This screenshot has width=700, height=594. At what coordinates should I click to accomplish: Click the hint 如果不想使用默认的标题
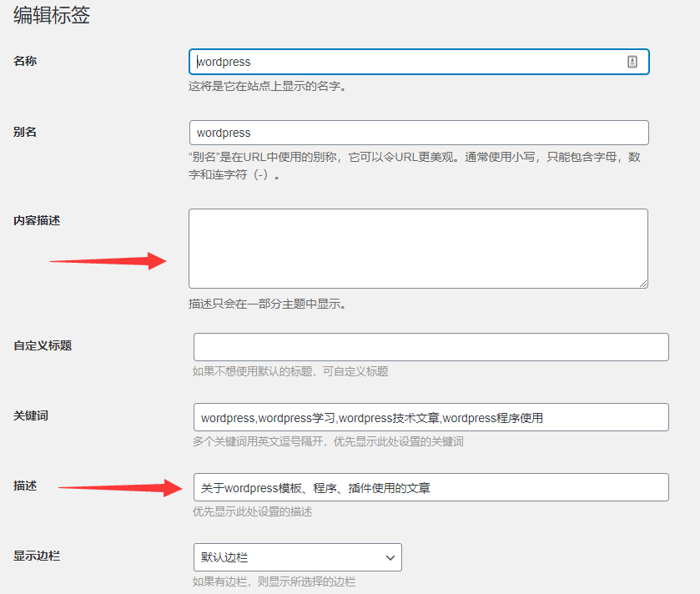(x=290, y=371)
